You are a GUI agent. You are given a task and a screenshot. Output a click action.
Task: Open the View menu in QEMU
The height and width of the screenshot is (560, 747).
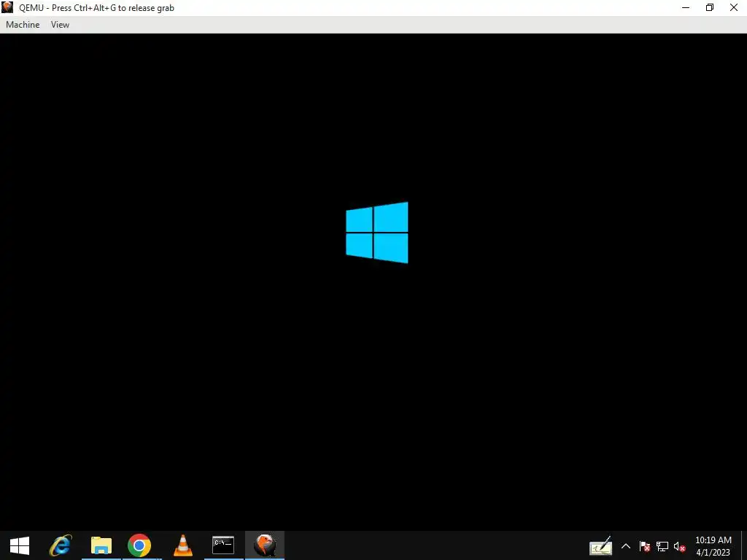[x=60, y=25]
